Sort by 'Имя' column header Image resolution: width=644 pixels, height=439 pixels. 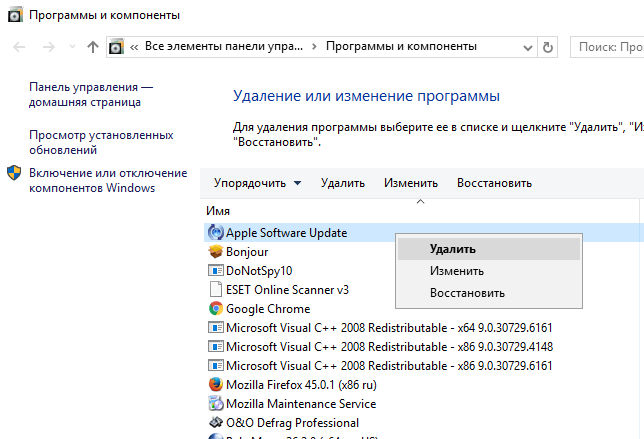[218, 211]
